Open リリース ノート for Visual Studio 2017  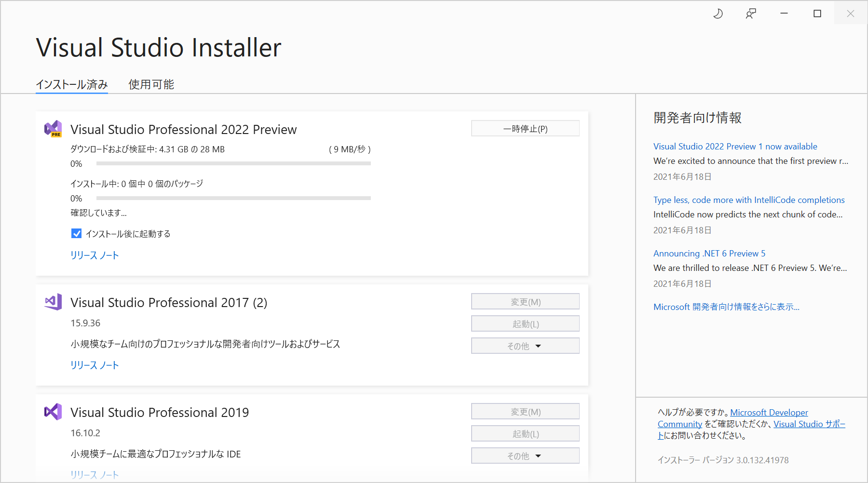coord(95,365)
